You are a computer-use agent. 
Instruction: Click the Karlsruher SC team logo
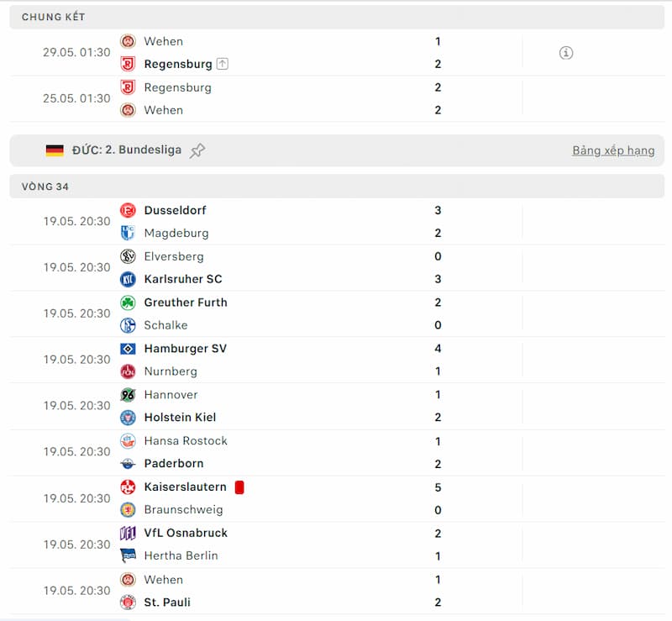tap(128, 279)
